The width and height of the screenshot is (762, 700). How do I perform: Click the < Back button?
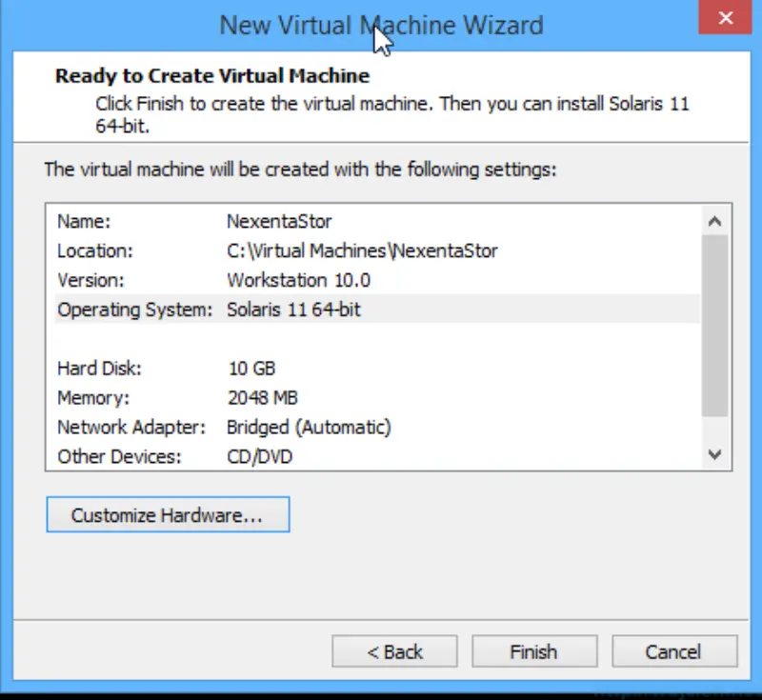pyautogui.click(x=394, y=651)
